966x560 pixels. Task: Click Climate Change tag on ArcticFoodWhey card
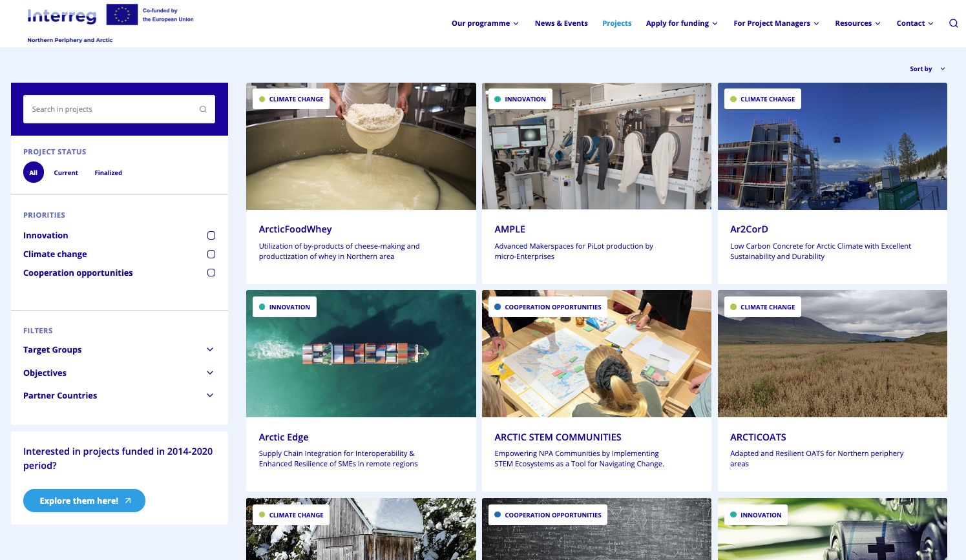pyautogui.click(x=291, y=99)
